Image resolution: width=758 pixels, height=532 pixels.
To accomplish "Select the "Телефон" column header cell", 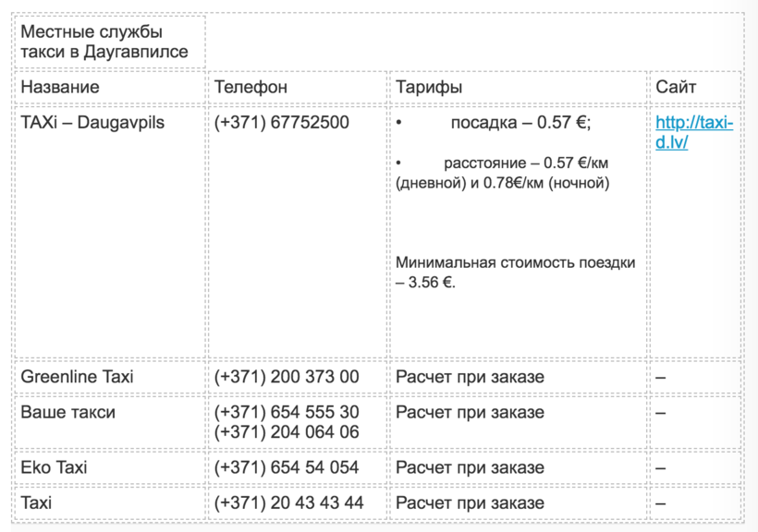I will [x=251, y=87].
